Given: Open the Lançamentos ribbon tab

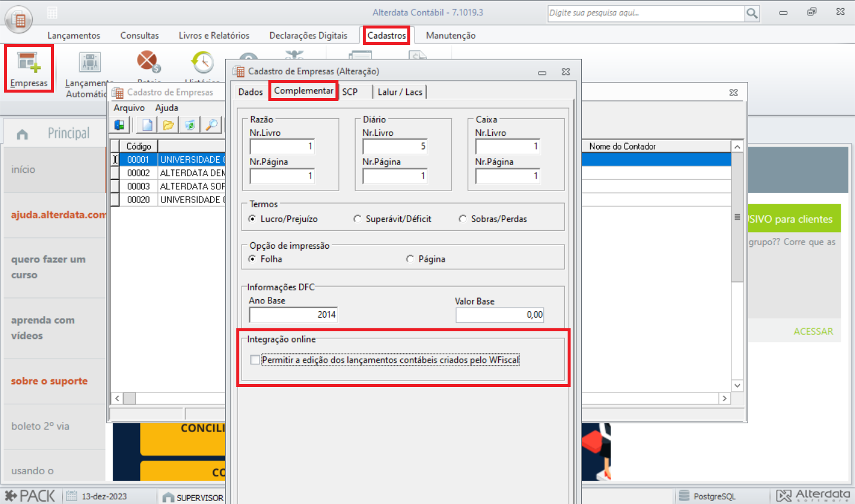Looking at the screenshot, I should click(74, 36).
